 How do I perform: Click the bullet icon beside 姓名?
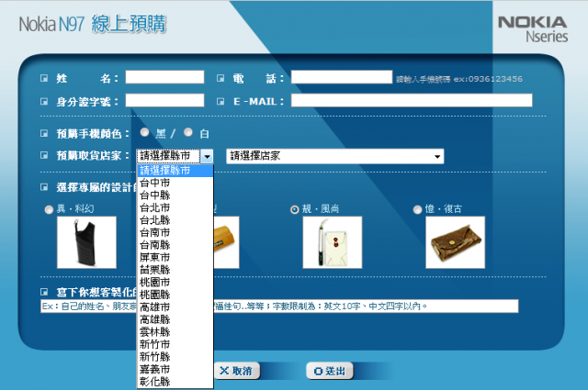pyautogui.click(x=44, y=78)
